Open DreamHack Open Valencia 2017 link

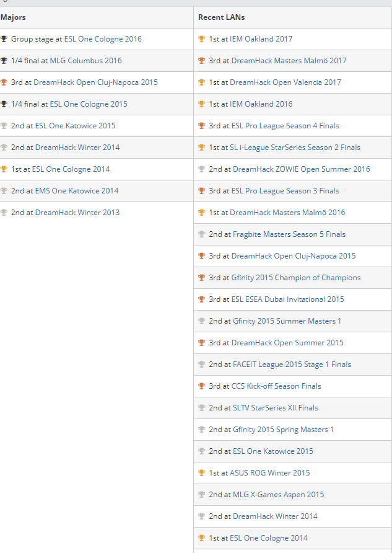pos(285,82)
